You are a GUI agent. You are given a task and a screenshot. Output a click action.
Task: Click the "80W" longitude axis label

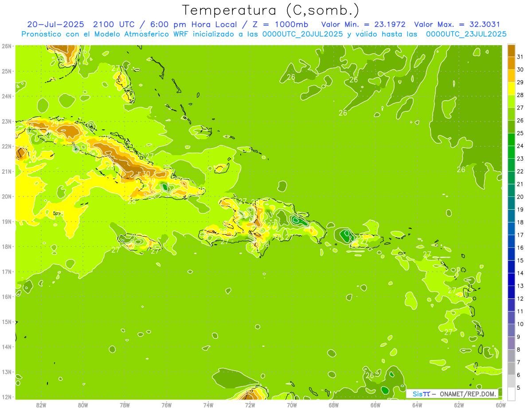click(x=83, y=405)
